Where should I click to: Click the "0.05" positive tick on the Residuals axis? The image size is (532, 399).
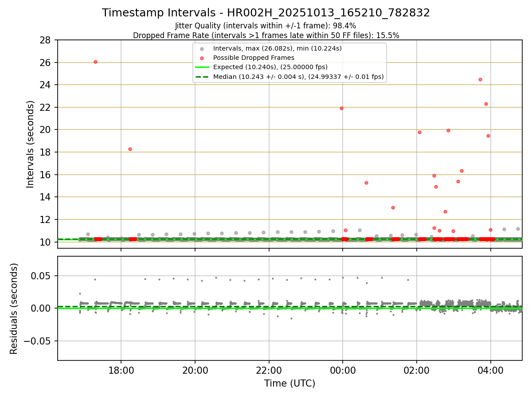(x=42, y=276)
